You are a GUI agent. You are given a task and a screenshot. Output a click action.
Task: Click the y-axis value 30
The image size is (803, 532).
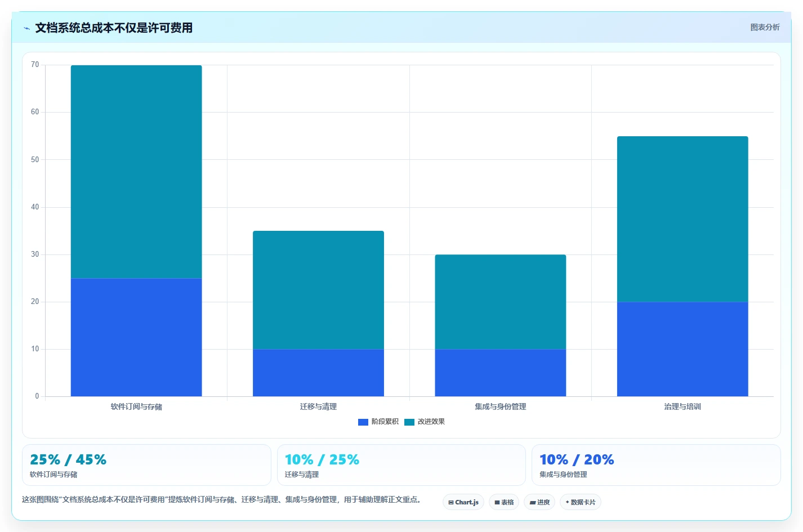tap(35, 254)
